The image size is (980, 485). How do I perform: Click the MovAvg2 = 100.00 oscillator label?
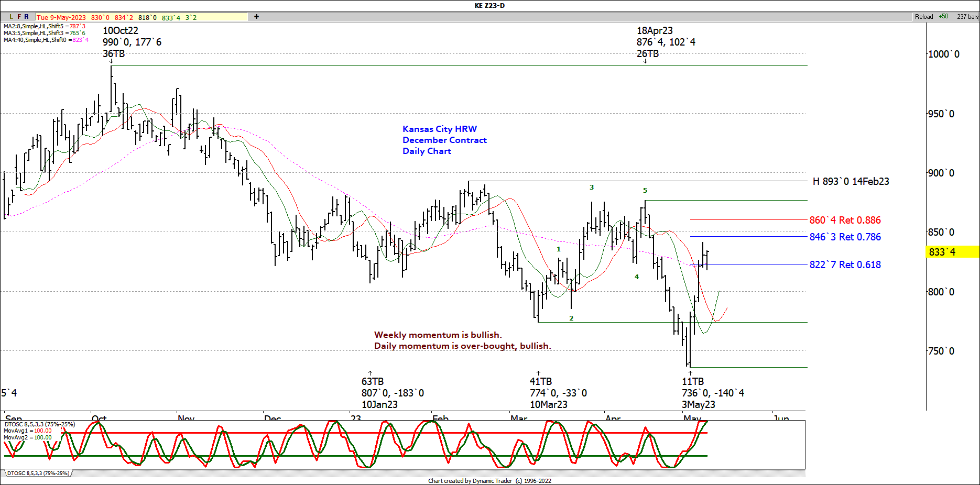28,438
